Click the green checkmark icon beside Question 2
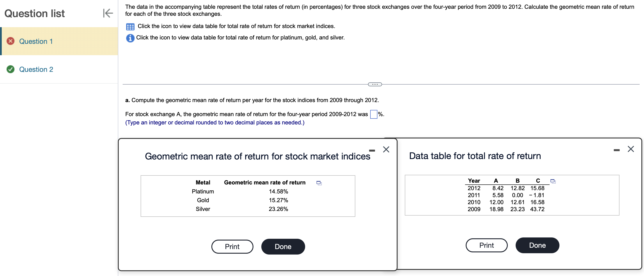This screenshot has width=644, height=276. (x=10, y=69)
